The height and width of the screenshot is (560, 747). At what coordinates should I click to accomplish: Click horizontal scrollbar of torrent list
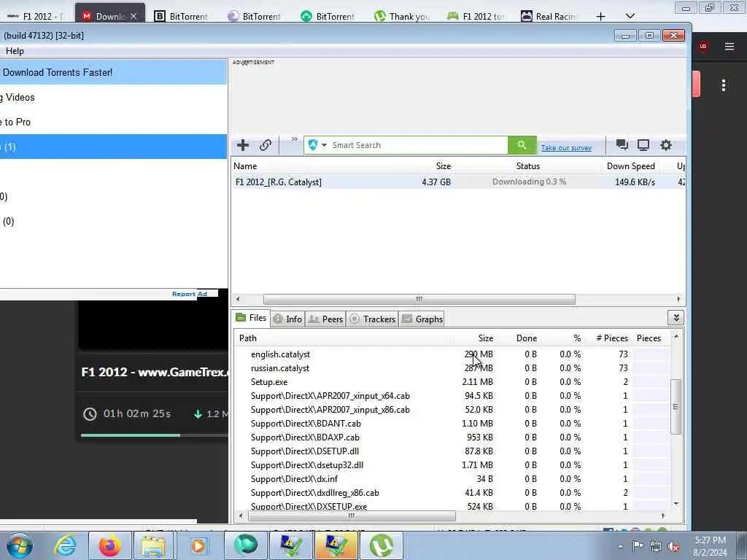click(x=419, y=299)
